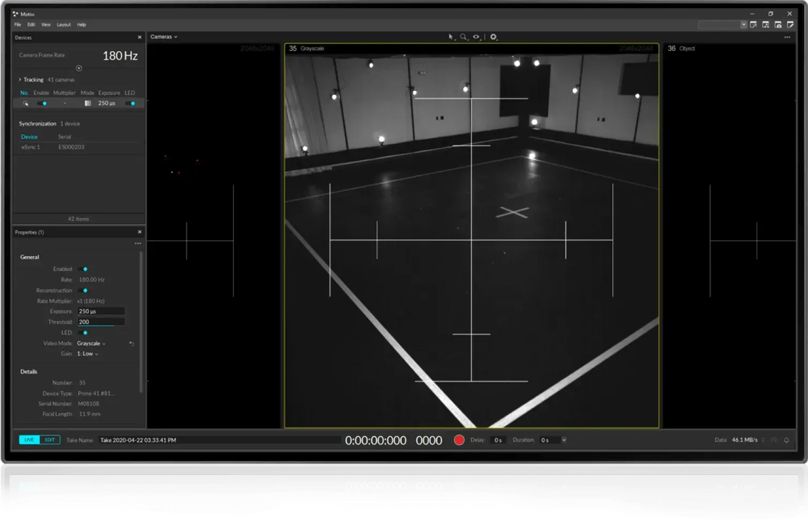Click the reset arrow beside Video Mode
The image size is (808, 532).
coord(131,343)
